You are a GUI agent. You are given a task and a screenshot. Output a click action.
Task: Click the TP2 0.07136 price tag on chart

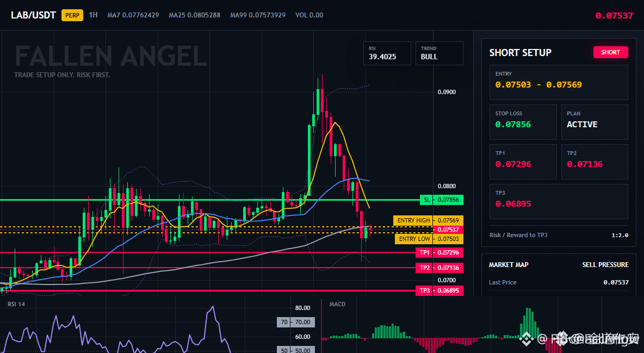[439, 268]
